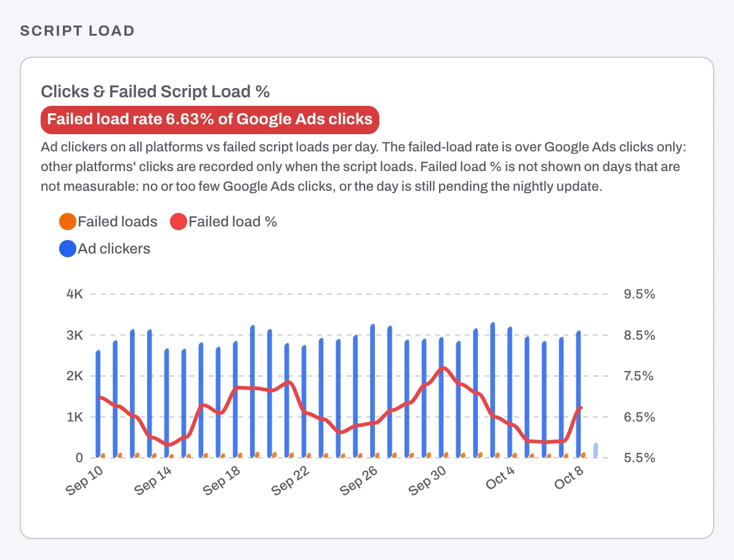Screen dimensions: 734x560
Task: Click the 1K left axis label
Action: [75, 417]
